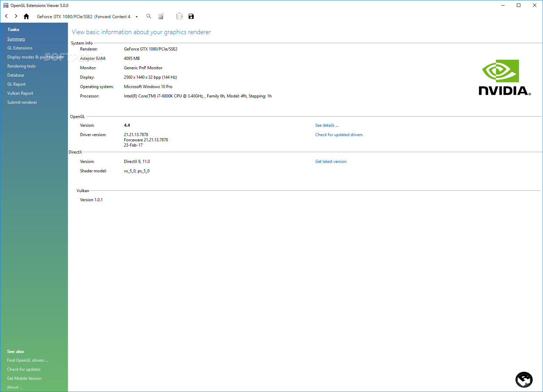Click the back navigation arrow
543x392 pixels.
6,16
